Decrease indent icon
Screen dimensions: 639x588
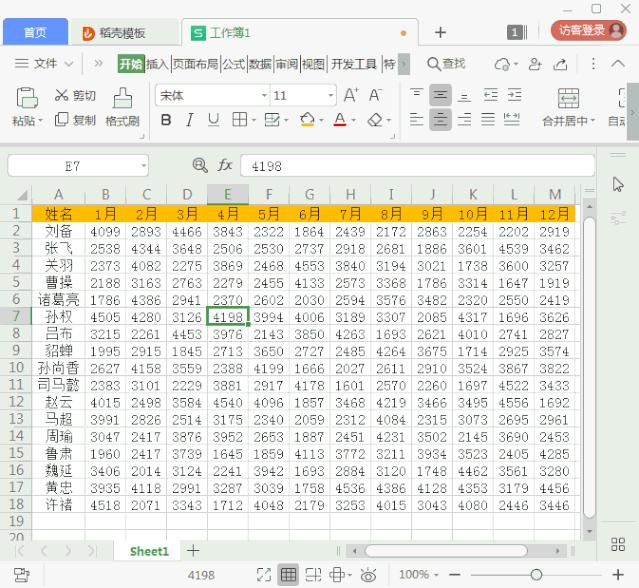click(x=491, y=95)
